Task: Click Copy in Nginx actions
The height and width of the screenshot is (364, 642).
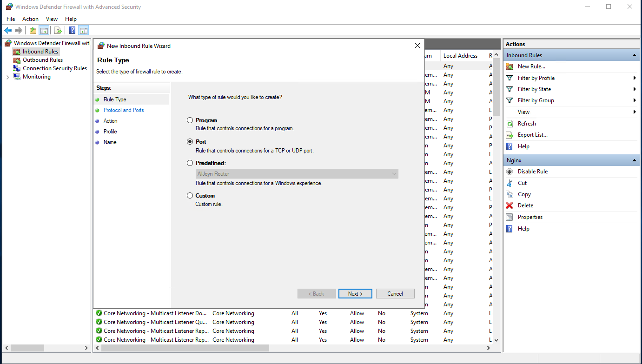Action: pos(524,194)
